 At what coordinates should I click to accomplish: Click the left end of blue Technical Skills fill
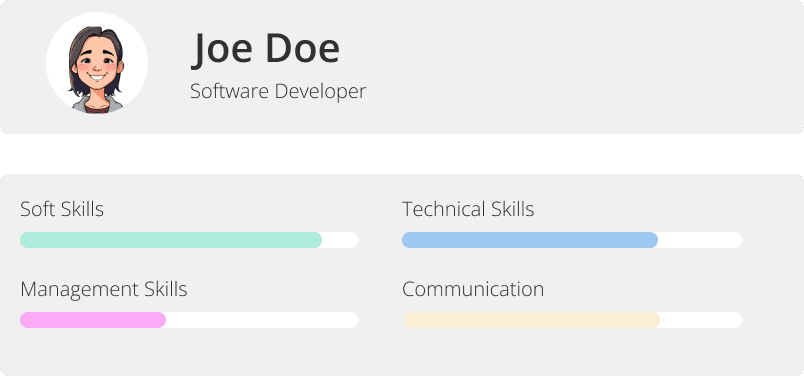pos(407,240)
